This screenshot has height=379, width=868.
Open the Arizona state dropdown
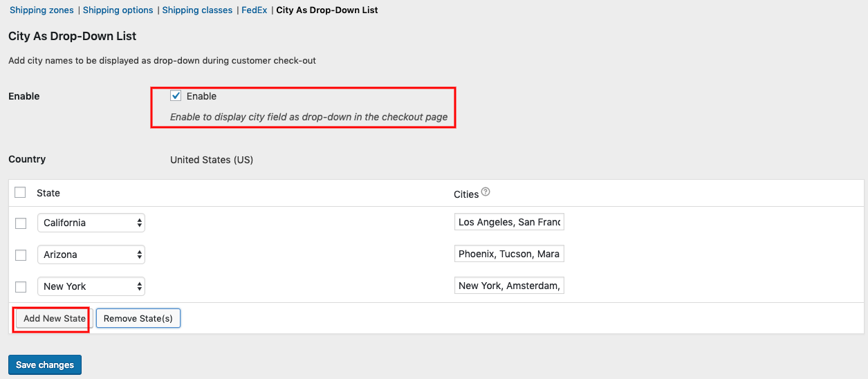[x=91, y=255]
